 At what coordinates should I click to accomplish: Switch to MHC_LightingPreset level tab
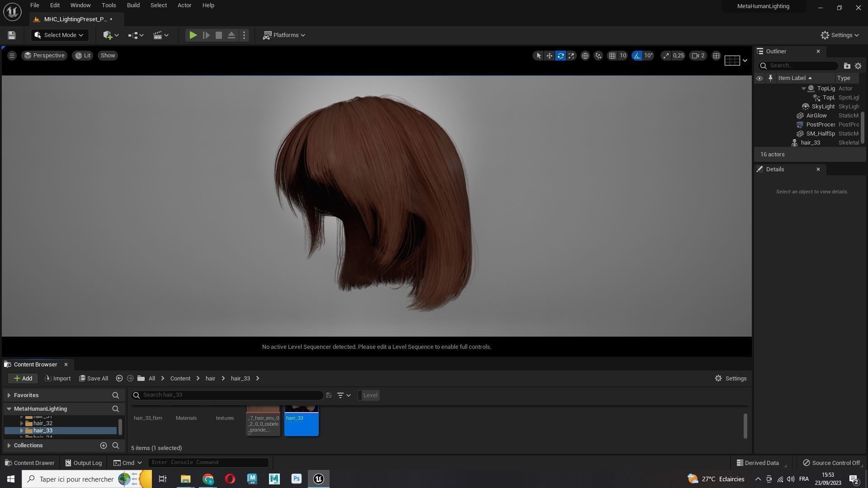pyautogui.click(x=75, y=19)
